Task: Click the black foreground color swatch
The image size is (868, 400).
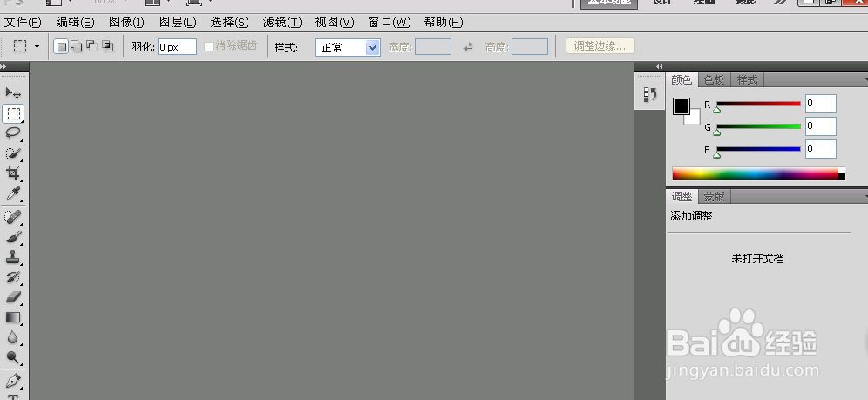Action: pos(681,105)
